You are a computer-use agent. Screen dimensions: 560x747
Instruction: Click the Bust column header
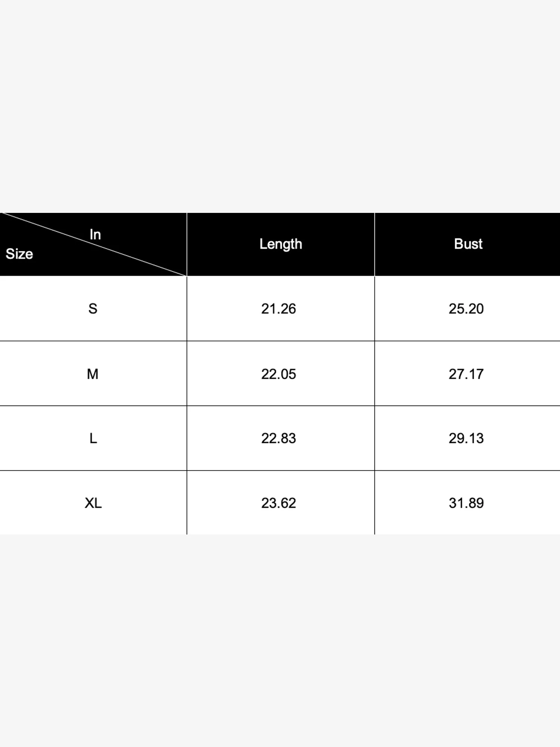point(468,244)
